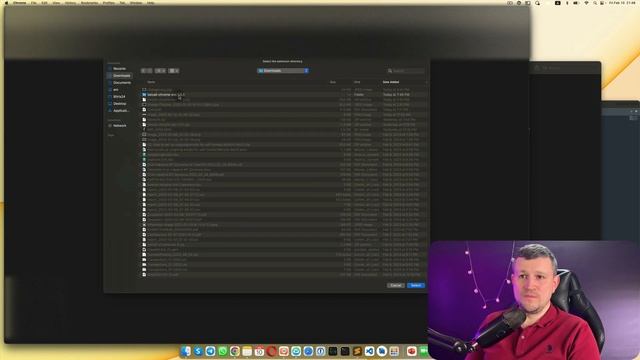Click the Spotlight search icon in menu bar
The image size is (640, 360).
(595, 3)
